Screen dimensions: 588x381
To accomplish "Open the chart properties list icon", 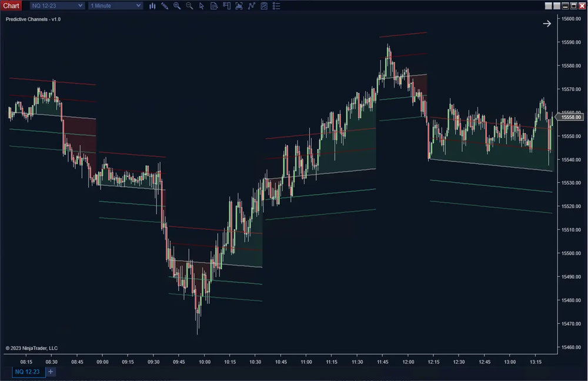I will click(276, 6).
